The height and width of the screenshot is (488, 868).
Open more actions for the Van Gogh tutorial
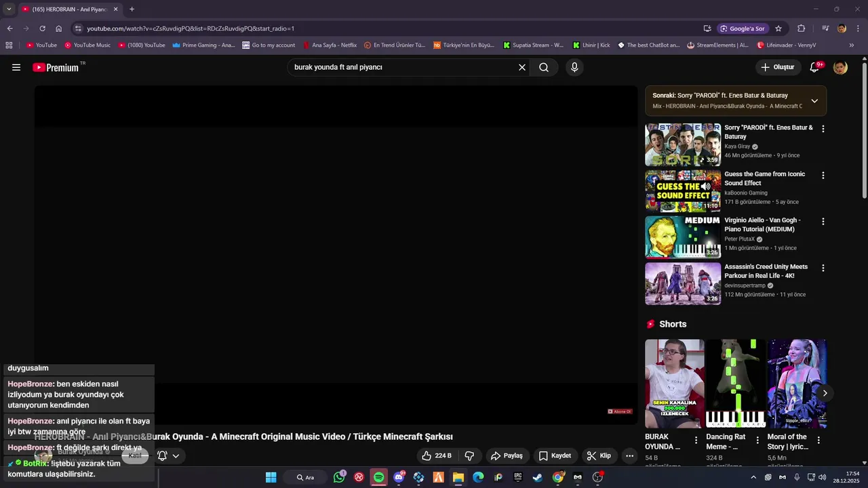[823, 222]
